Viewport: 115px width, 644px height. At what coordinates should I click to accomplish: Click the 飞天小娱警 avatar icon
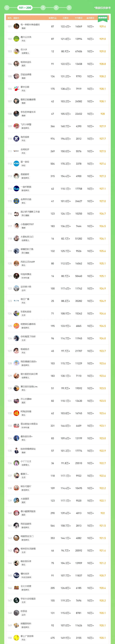pyautogui.click(x=16, y=126)
